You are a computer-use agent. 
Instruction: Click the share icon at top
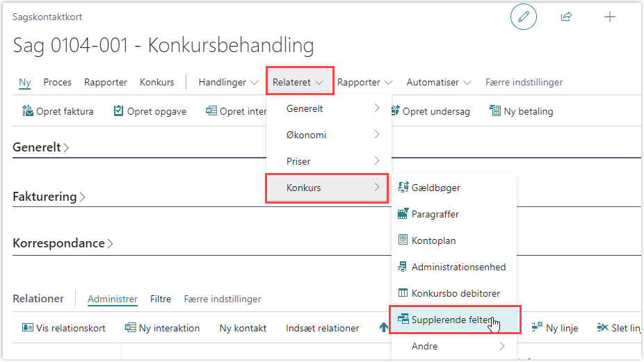[x=566, y=17]
